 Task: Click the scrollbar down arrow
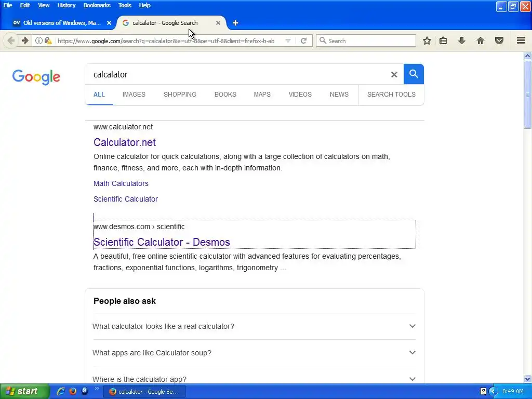pyautogui.click(x=528, y=379)
